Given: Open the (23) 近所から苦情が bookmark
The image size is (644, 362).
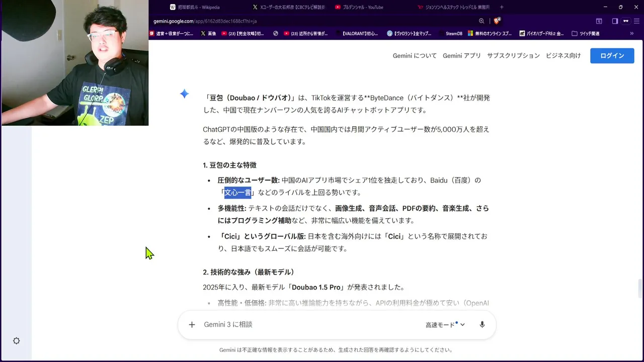Looking at the screenshot, I should (x=306, y=34).
